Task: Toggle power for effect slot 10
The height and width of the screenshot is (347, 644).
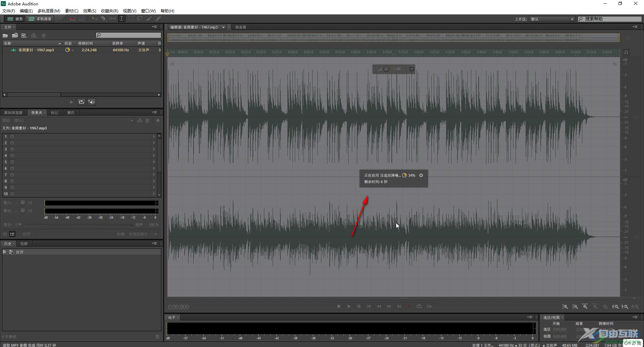Action: tap(12, 194)
